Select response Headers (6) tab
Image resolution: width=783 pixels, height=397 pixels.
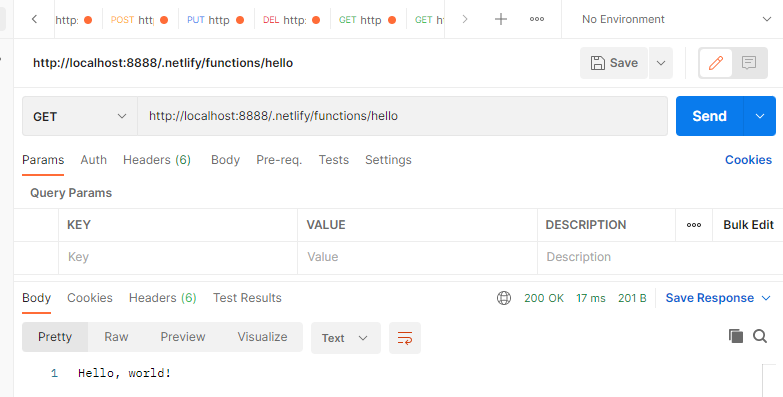pos(162,298)
